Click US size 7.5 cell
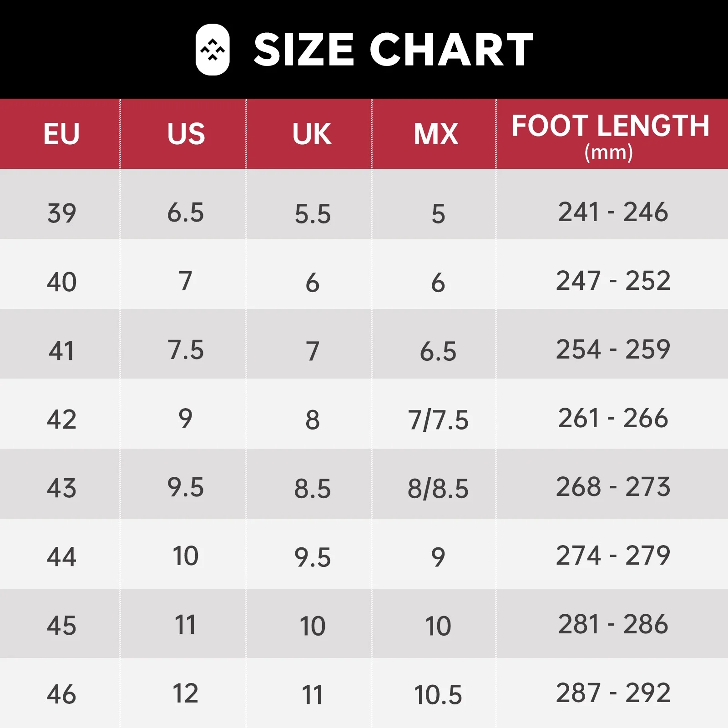 [x=186, y=350]
